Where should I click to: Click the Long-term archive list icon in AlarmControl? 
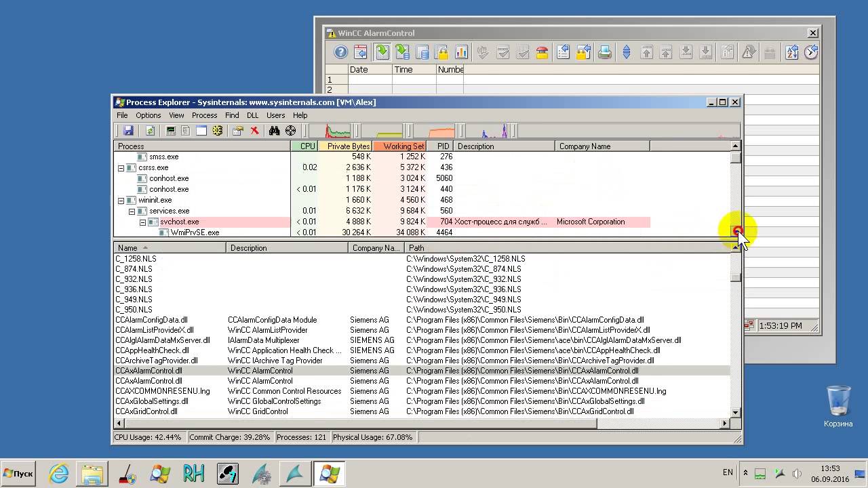tap(422, 52)
